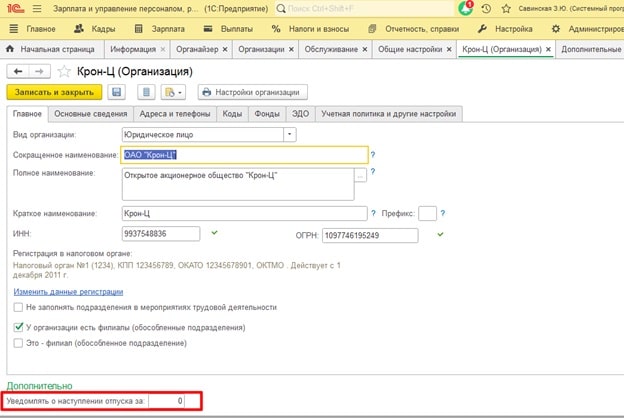Toggle 'Не заполнять подразделения в мероприятиях' checkbox
The width and height of the screenshot is (624, 418).
19,307
